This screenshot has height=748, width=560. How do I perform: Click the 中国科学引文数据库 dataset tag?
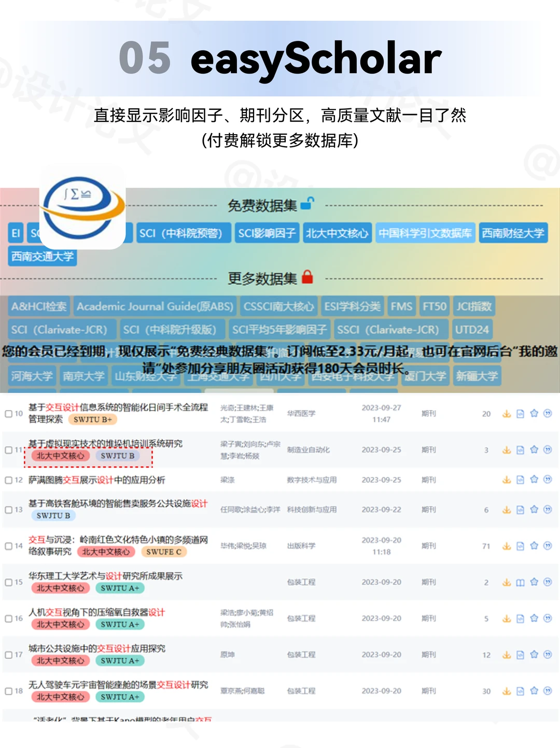(x=426, y=233)
